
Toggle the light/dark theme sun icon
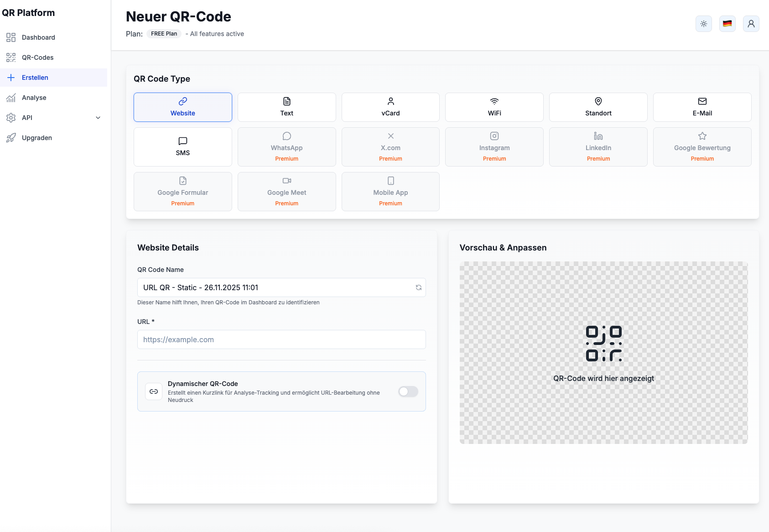(x=704, y=24)
